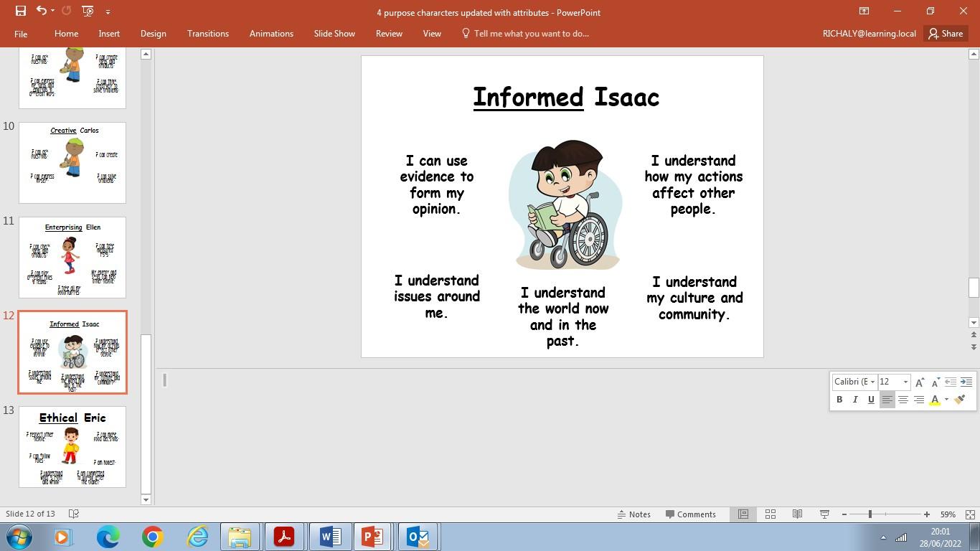Click the zoom in plus button
Screen dimensions: 980x551
927,514
